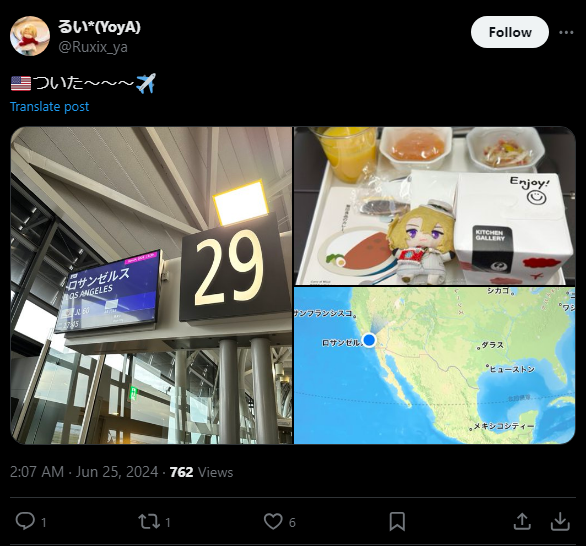The height and width of the screenshot is (546, 586).
Task: Repost this tweet with the retweet icon
Action: 149,521
